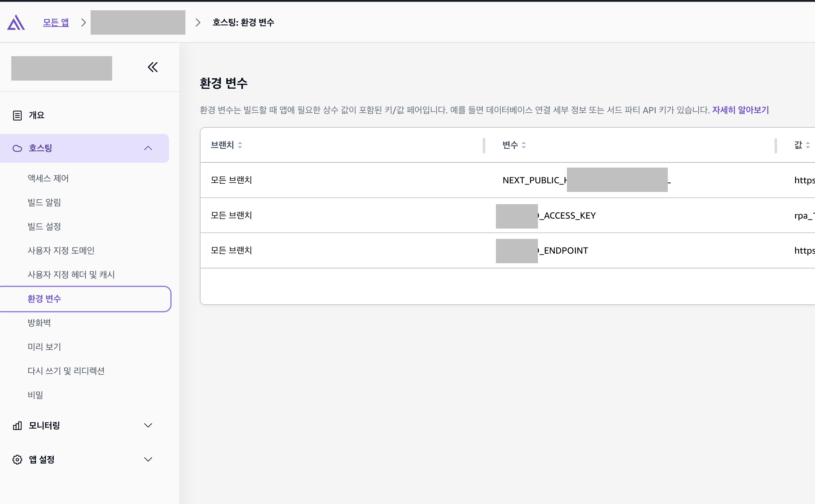Image resolution: width=815 pixels, height=504 pixels.
Task: Expand the 앱 설정 section chevron
Action: [148, 459]
